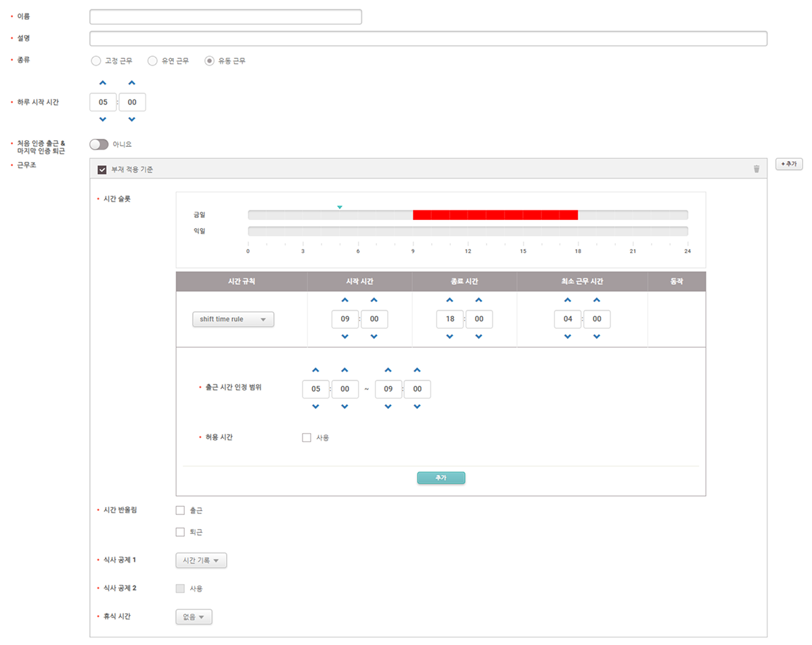Select the 고정 근무 radio button
Screen dimensions: 812x645
95,61
